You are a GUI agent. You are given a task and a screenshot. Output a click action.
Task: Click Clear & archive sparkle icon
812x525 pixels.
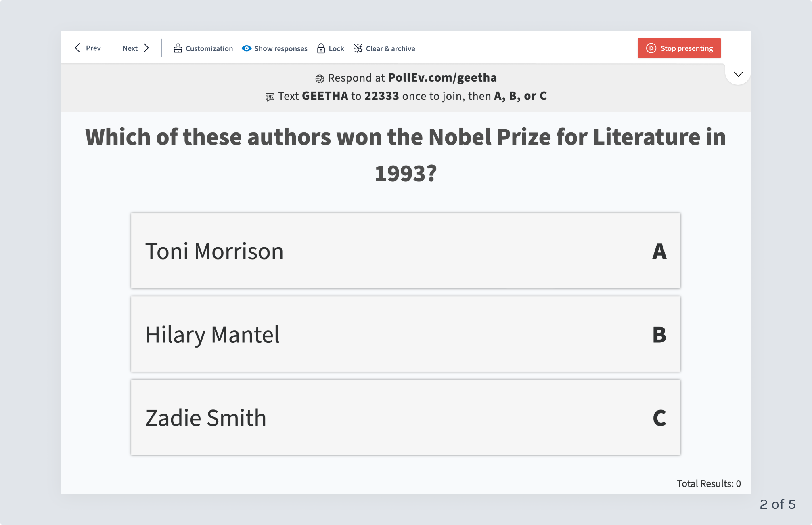358,48
